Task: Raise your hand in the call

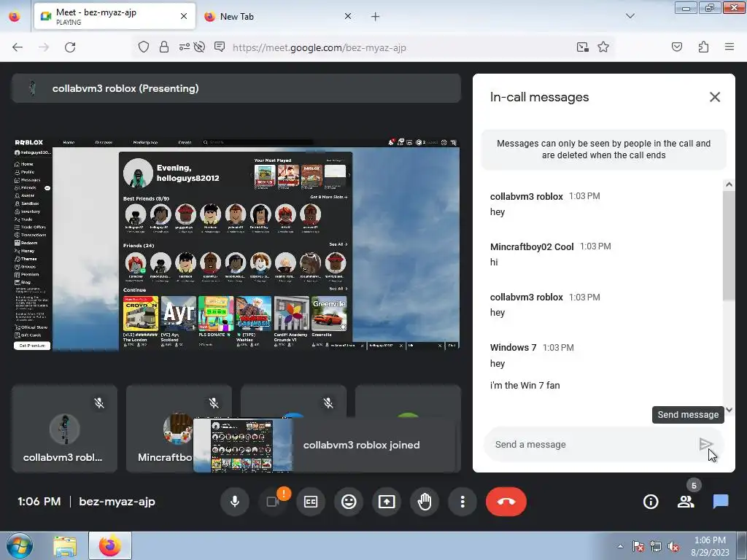Action: (425, 502)
